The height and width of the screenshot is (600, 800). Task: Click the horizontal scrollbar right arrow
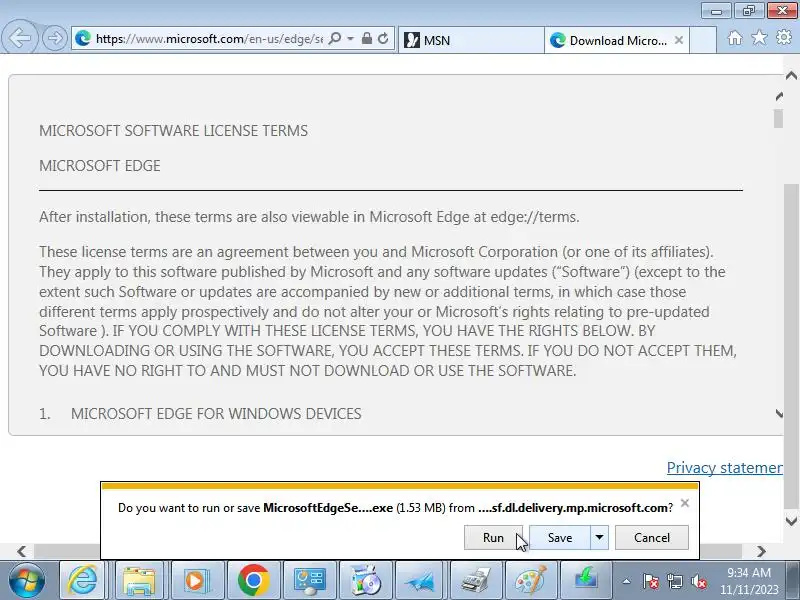(761, 551)
